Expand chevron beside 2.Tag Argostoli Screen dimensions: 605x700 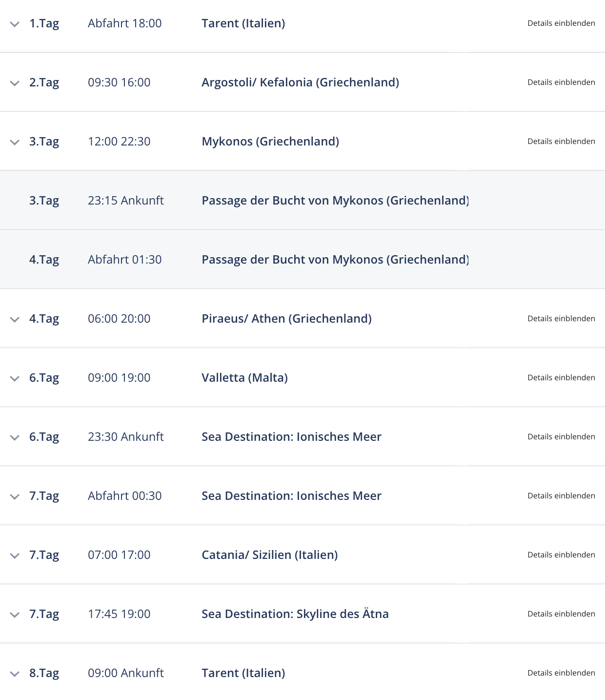15,83
